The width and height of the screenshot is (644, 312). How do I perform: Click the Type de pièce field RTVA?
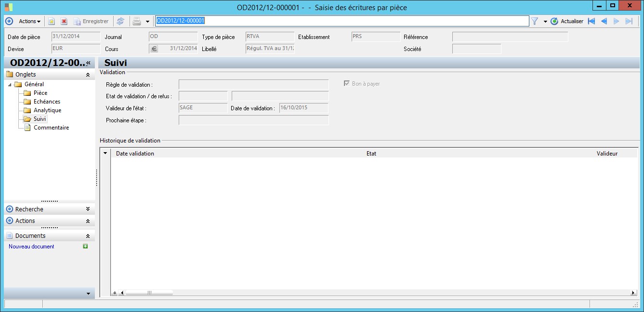(270, 37)
